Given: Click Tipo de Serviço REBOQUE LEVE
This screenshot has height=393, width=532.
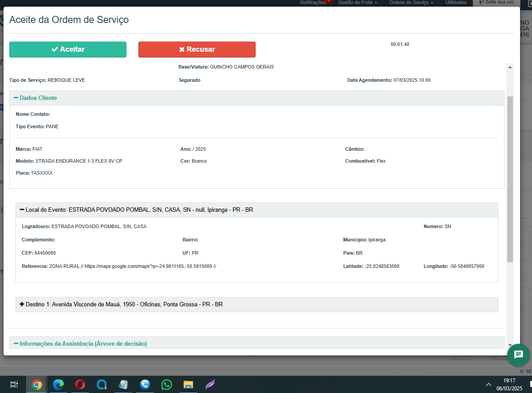Looking at the screenshot, I should [x=47, y=80].
